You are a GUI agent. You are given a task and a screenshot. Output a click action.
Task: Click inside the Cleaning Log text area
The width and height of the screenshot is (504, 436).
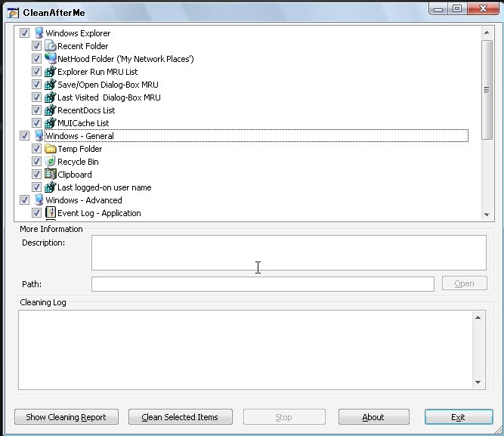pos(246,350)
